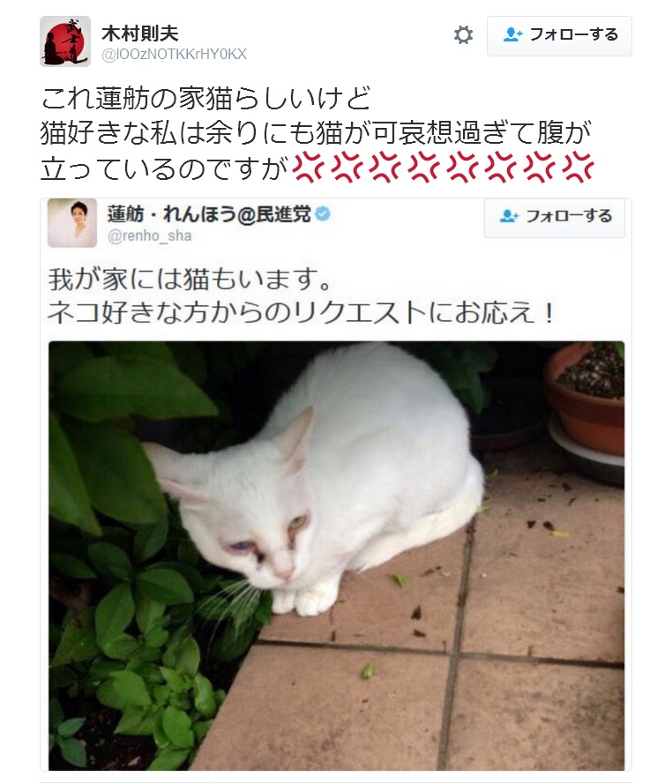
Task: Click the フォローする button beside 蓮舫's name
Action: point(555,217)
